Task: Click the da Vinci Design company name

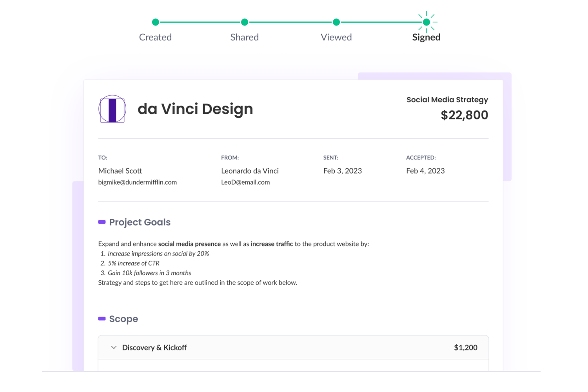Action: pyautogui.click(x=195, y=109)
